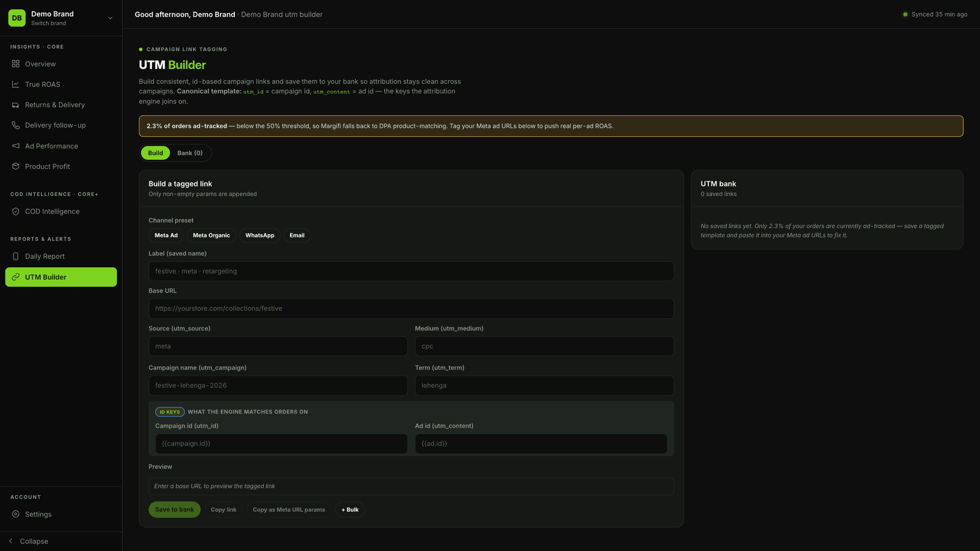Click the 'Good afternoon, Demo Brand' greeting
The image size is (980, 551).
coord(185,14)
